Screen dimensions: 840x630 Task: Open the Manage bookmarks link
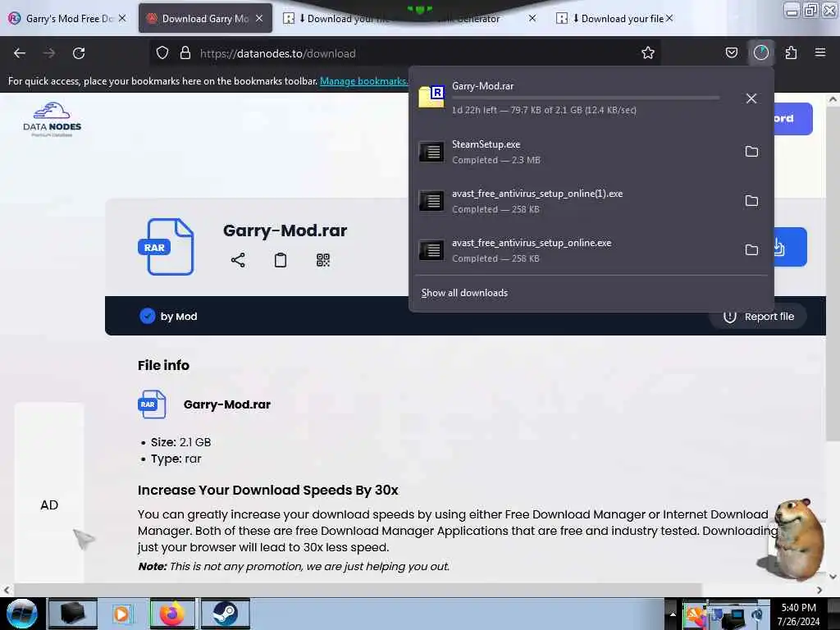363,81
